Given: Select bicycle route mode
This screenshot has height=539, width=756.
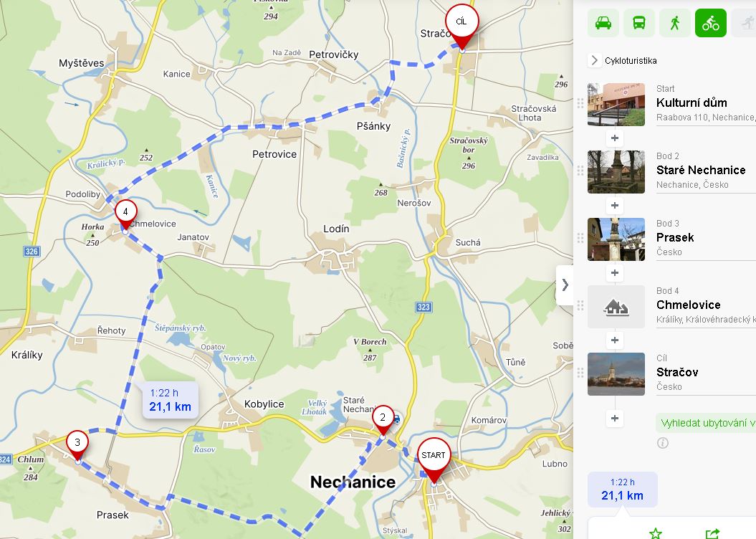Looking at the screenshot, I should coord(711,23).
